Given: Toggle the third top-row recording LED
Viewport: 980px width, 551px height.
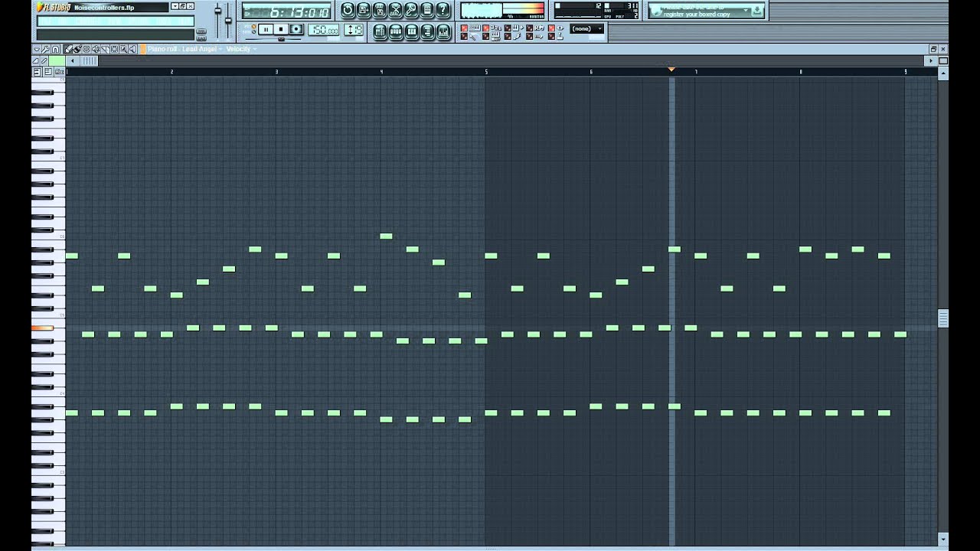Looking at the screenshot, I should (508, 28).
